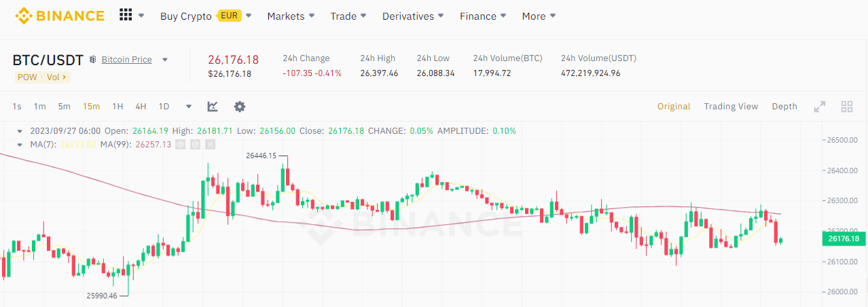Screen dimensions: 868x307
Task: Open the Trade menu
Action: pos(348,16)
